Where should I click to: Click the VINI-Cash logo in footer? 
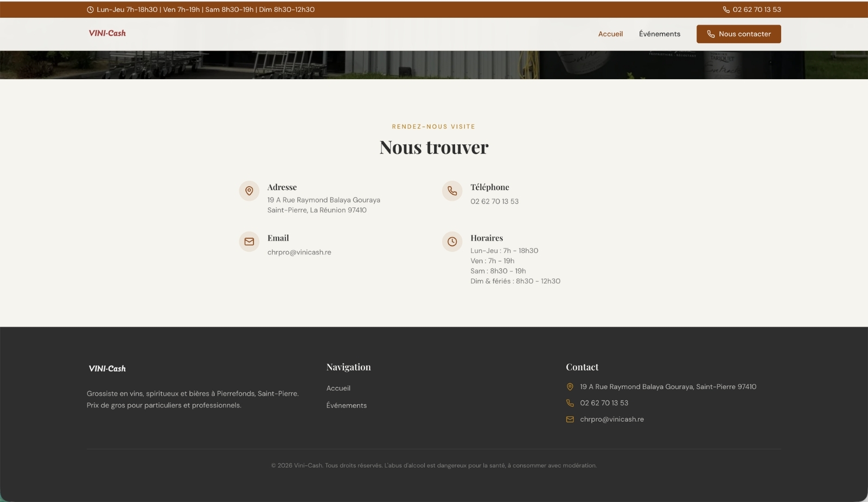tap(107, 368)
